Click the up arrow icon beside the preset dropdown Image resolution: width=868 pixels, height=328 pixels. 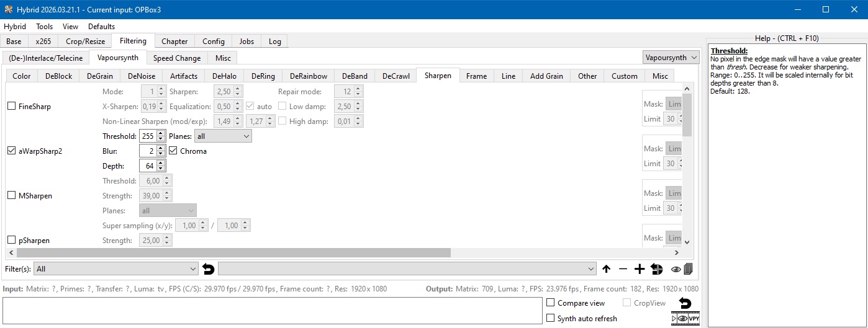point(606,269)
